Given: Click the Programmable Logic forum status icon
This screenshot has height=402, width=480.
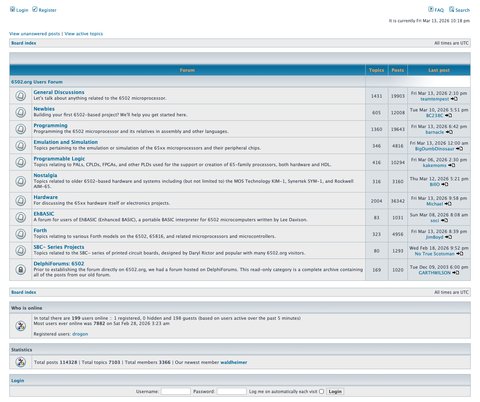Looking at the screenshot, I should [21, 162].
